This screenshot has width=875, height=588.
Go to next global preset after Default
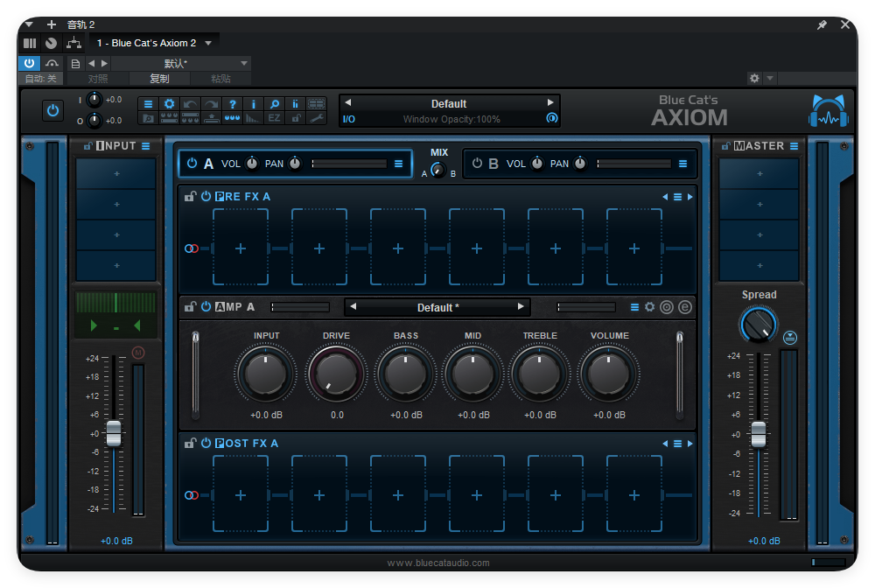click(550, 102)
